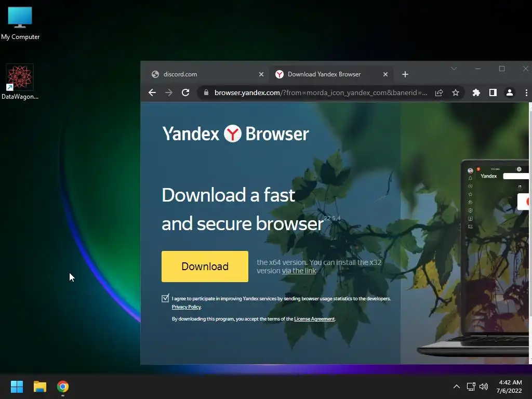The image size is (532, 399).
Task: Open File Explorer from the taskbar
Action: coord(39,387)
